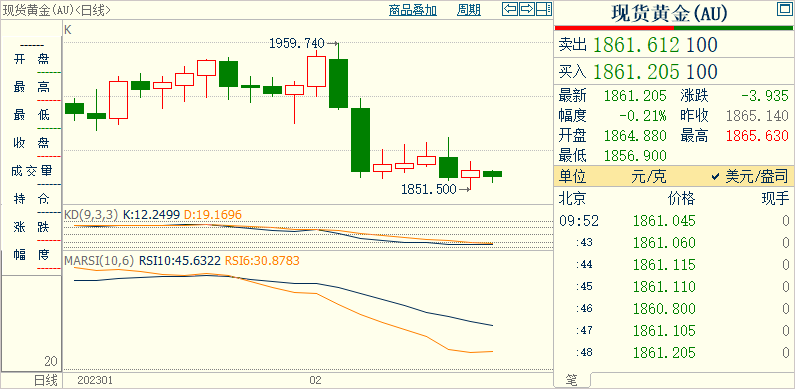Toggle the split panel layout icon
Screen dimensions: 795x389
pyautogui.click(x=544, y=9)
